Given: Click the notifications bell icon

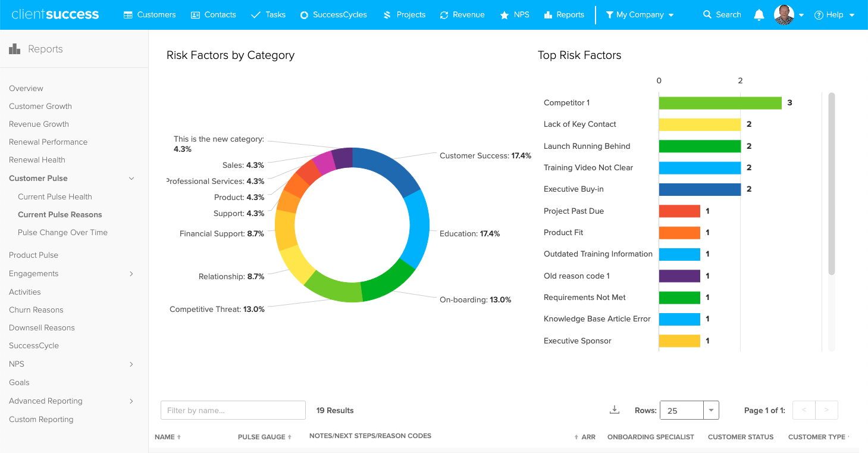Looking at the screenshot, I should [x=759, y=15].
